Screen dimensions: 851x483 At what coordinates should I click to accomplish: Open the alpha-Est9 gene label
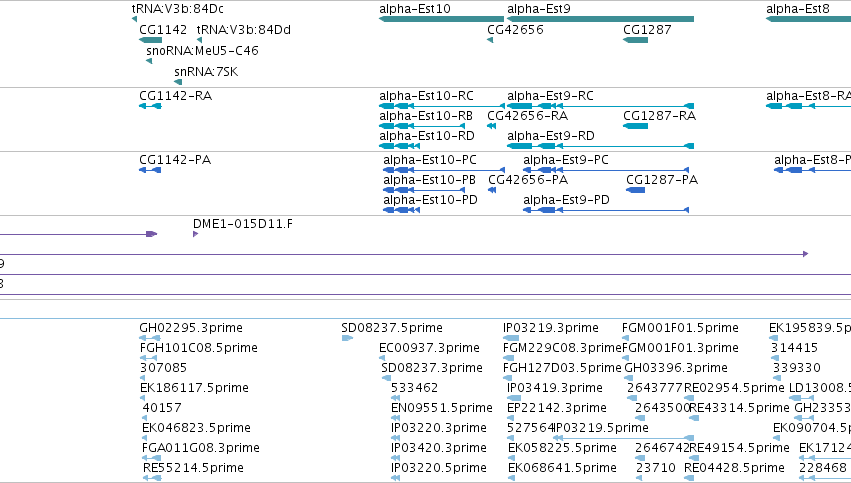(x=539, y=9)
